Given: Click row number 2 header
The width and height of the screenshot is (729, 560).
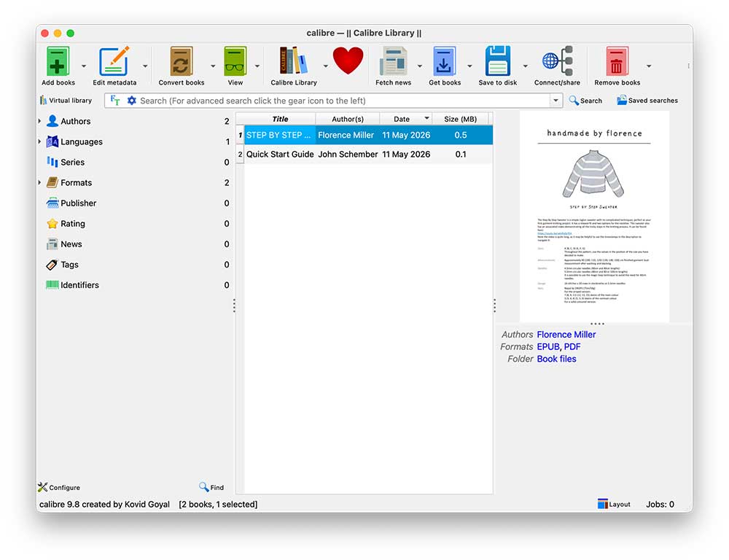Looking at the screenshot, I should click(x=240, y=154).
